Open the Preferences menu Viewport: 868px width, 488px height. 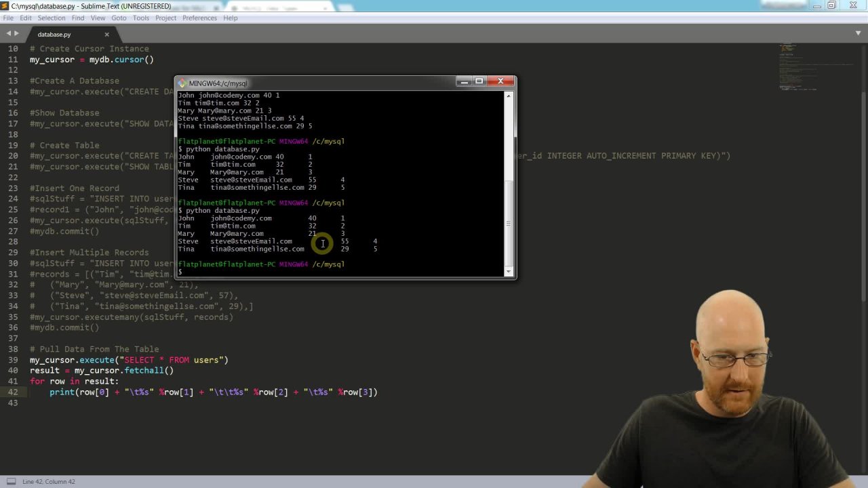tap(199, 18)
